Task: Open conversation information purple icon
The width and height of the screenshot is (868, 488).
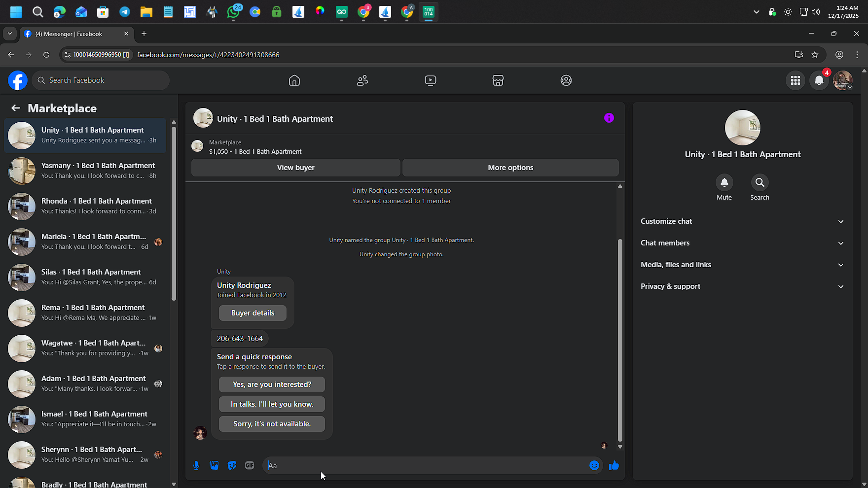Action: pyautogui.click(x=609, y=118)
